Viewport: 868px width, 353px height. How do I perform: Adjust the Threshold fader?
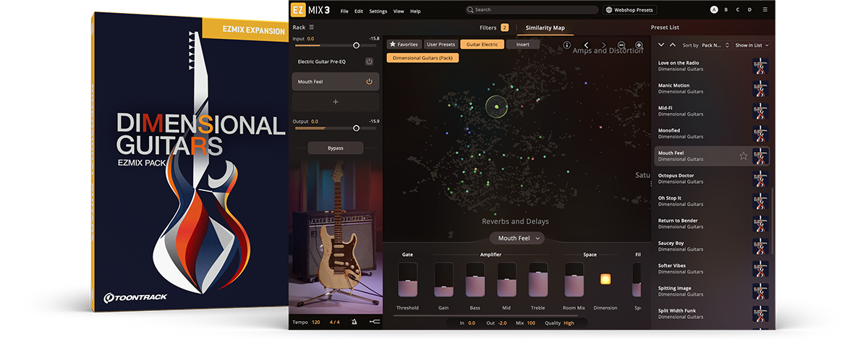[x=407, y=279]
